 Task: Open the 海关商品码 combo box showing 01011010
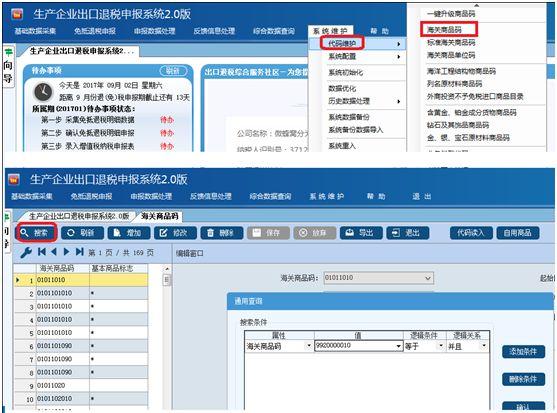[378, 278]
